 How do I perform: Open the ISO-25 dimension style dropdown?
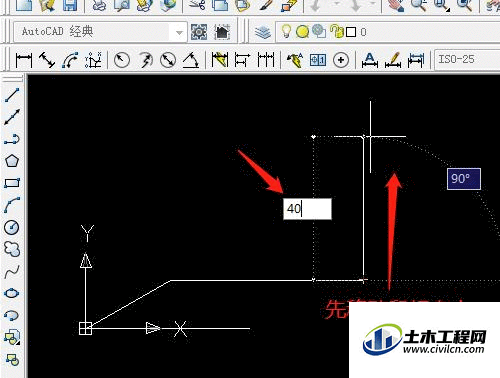coord(467,60)
